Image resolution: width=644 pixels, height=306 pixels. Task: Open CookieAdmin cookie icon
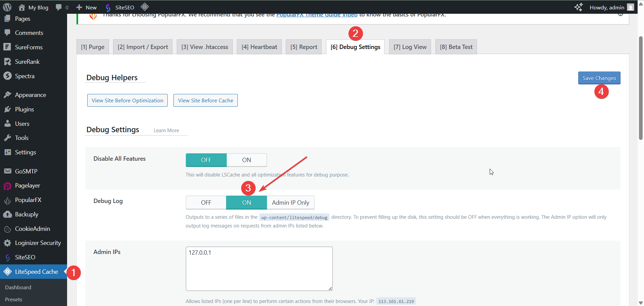click(x=7, y=229)
